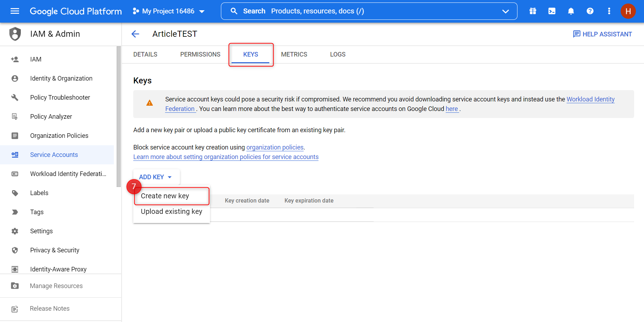Open the three-dot settings menu

[609, 11]
